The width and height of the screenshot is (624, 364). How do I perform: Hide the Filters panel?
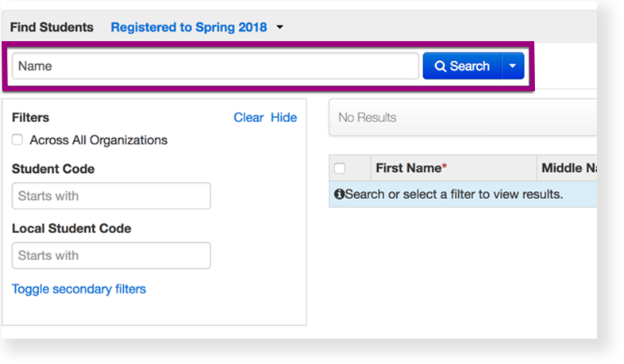[x=283, y=117]
